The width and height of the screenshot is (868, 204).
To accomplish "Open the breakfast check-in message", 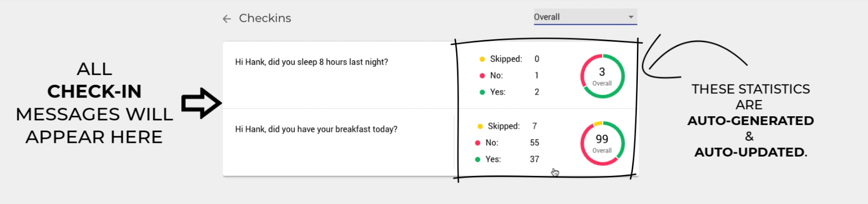I will [x=316, y=130].
